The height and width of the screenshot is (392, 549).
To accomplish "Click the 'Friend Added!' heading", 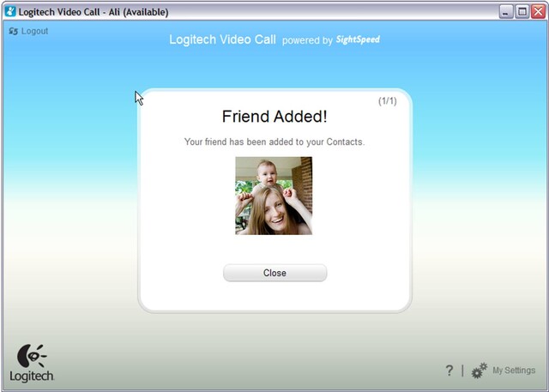I will [274, 116].
